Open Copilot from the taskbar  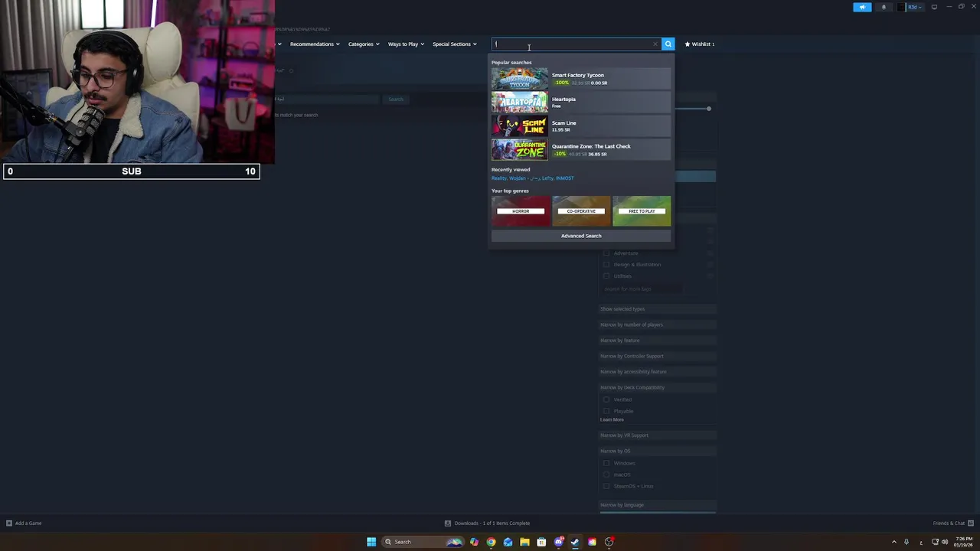[474, 542]
